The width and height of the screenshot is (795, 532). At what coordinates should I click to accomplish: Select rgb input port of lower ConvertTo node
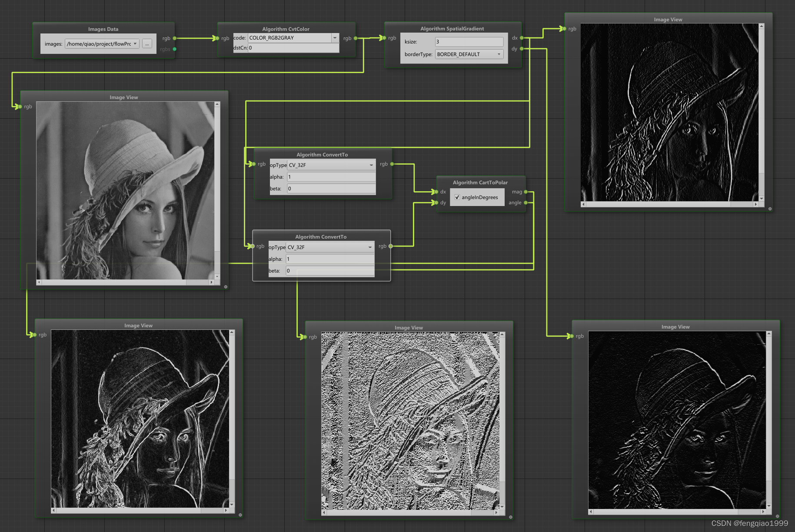pyautogui.click(x=253, y=246)
